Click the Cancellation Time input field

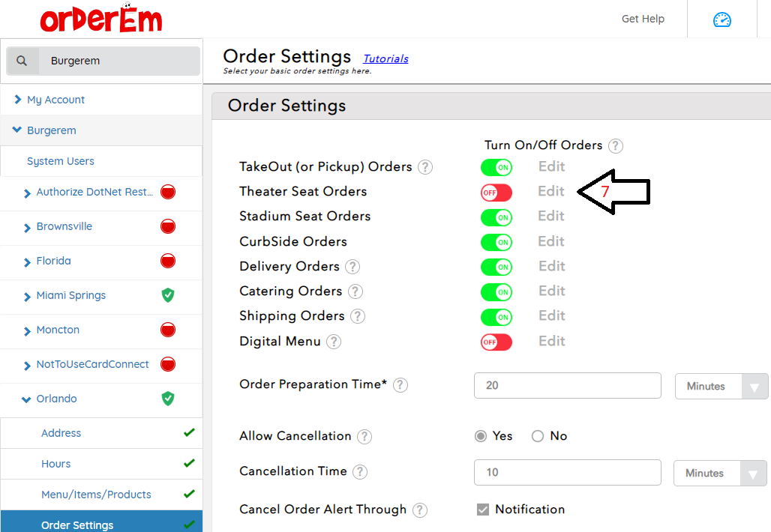click(x=567, y=472)
